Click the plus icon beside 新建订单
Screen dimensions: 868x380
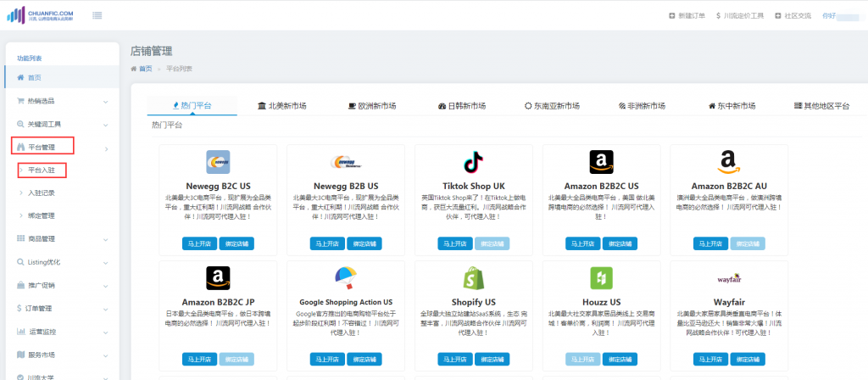[x=672, y=16]
